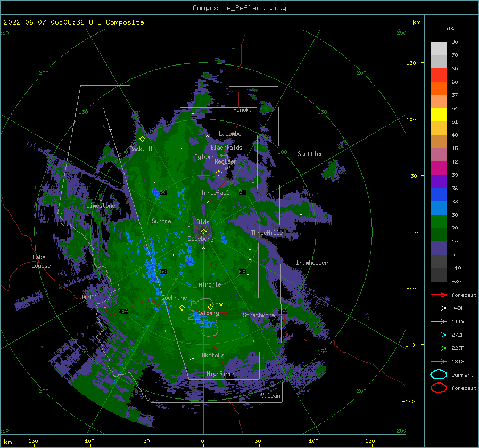This screenshot has height=448, width=479.
Task: Select the white 04DK arrow icon
Action: [439, 308]
